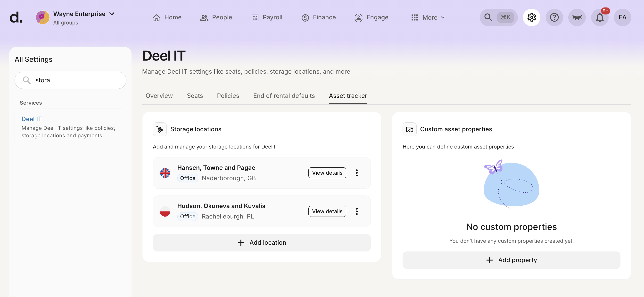Go to Home in the top navigation
Viewport: 644px width, 297px height.
click(x=167, y=17)
